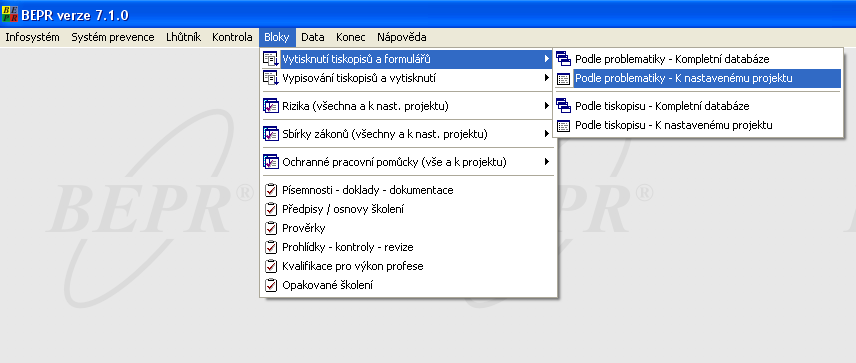856x363 pixels.
Task: Open the Systém prevence menu
Action: pos(113,38)
